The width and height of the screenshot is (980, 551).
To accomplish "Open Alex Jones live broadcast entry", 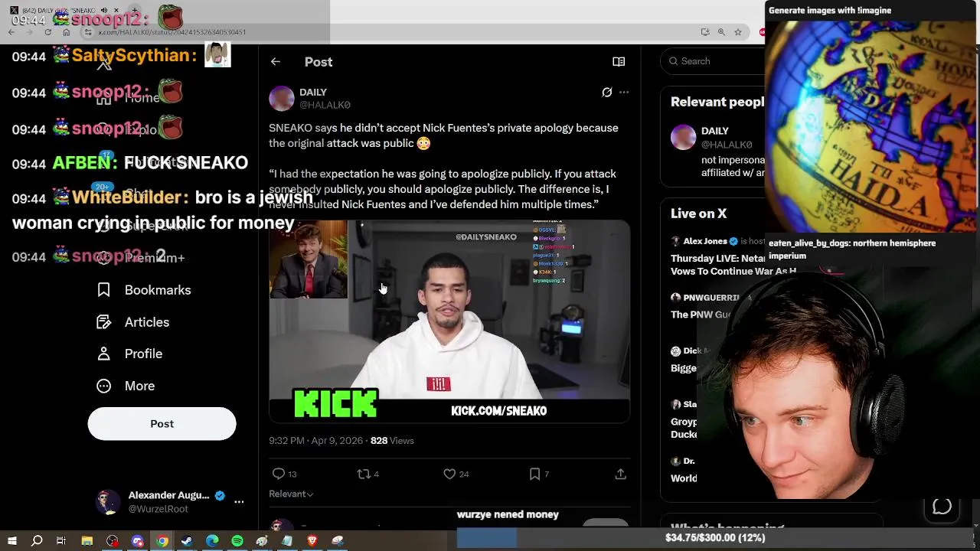I will pos(720,256).
